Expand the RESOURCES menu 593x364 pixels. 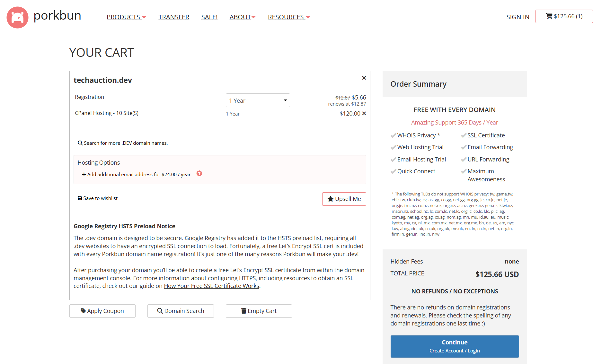click(289, 17)
